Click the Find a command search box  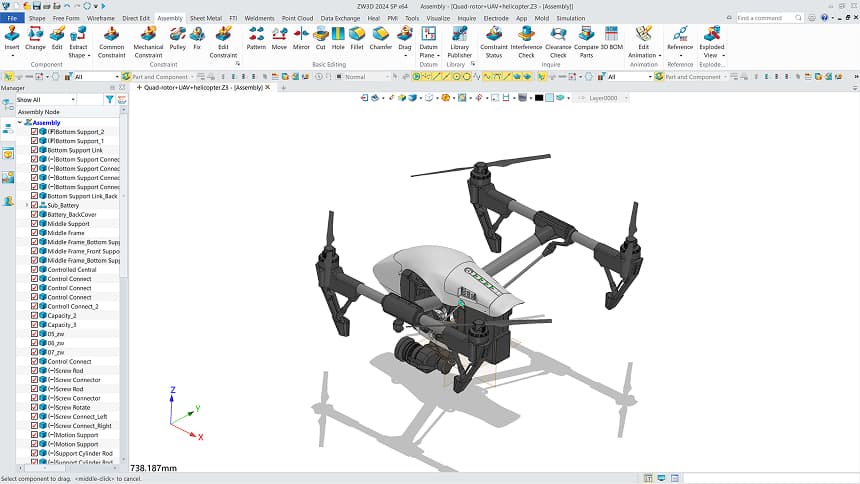tap(770, 18)
